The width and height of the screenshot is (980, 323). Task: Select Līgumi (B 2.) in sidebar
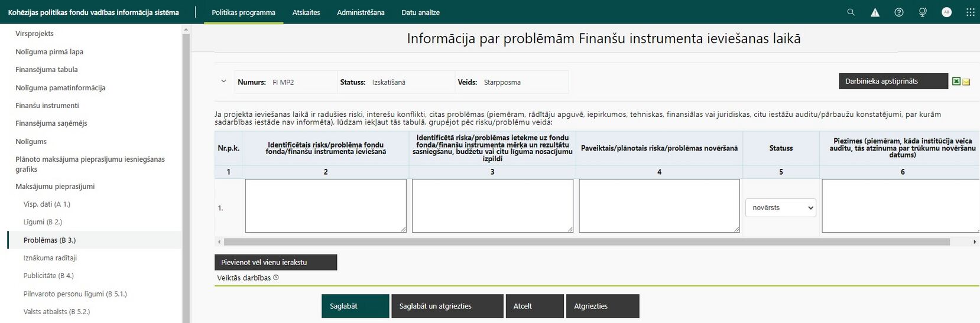coord(43,222)
